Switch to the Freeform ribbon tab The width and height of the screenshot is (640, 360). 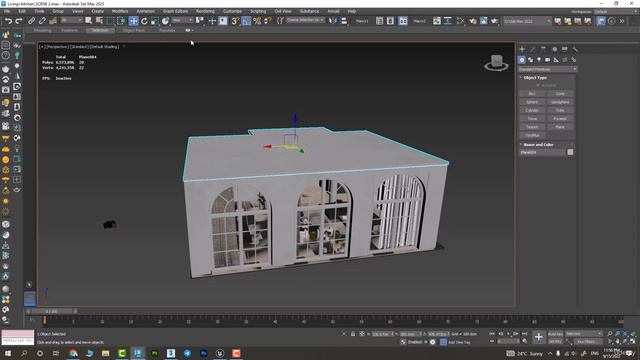[69, 30]
